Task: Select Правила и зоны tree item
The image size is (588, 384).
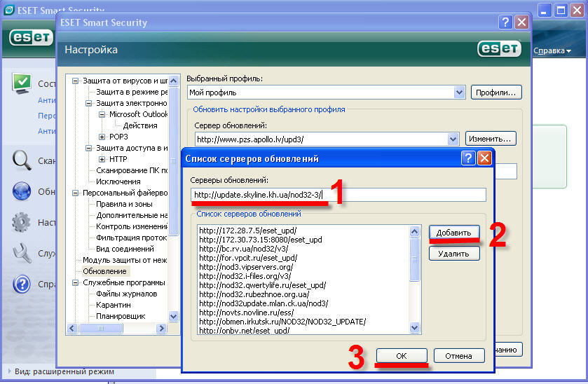Action: (124, 204)
